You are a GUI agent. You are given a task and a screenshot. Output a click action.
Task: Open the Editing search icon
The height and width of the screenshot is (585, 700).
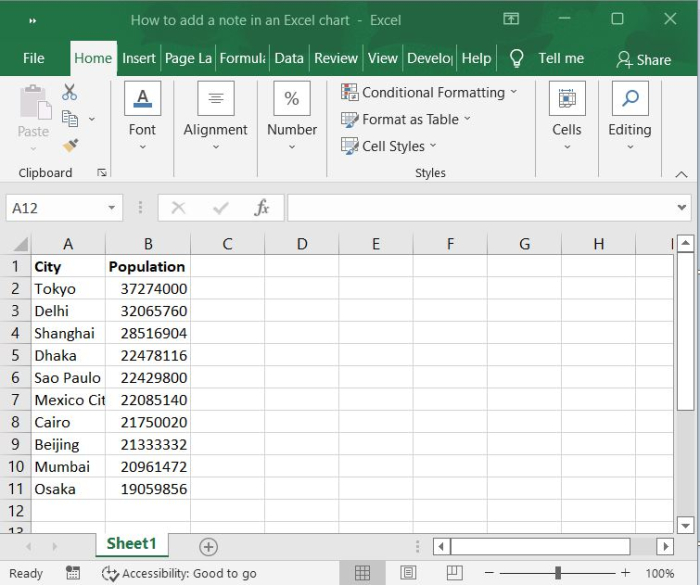coord(630,98)
